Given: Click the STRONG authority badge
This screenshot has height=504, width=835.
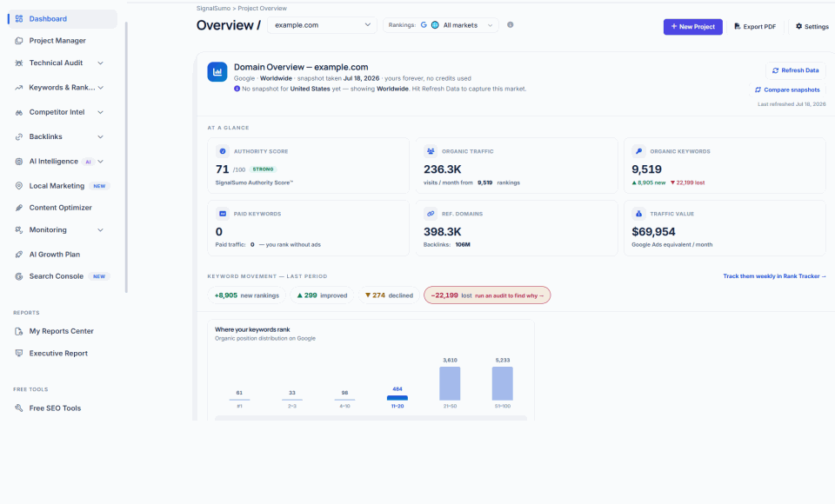Looking at the screenshot, I should point(263,169).
